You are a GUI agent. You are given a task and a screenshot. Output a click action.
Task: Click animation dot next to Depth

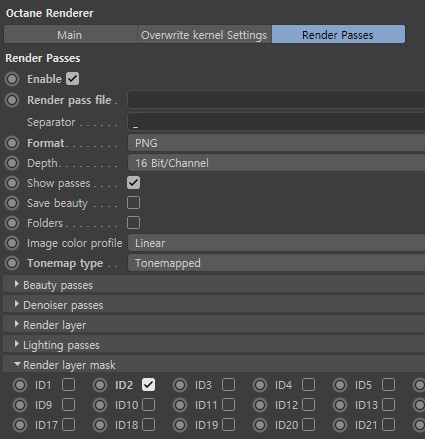(x=12, y=163)
